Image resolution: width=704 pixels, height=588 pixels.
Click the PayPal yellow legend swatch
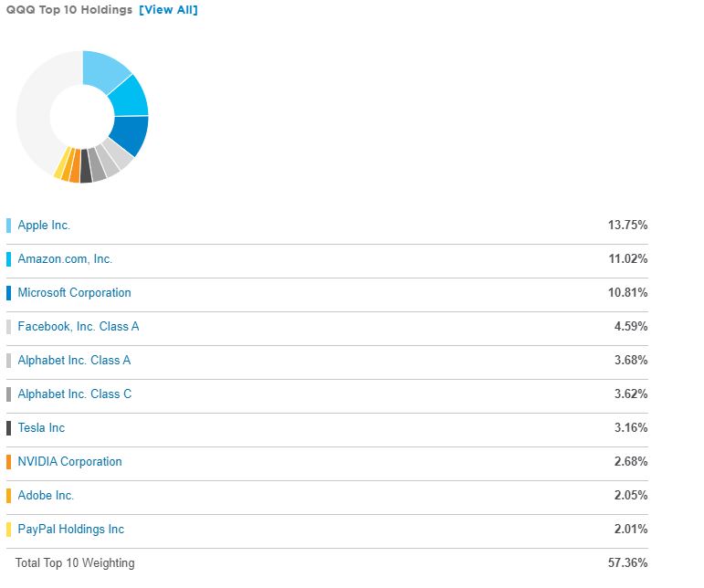coord(8,530)
